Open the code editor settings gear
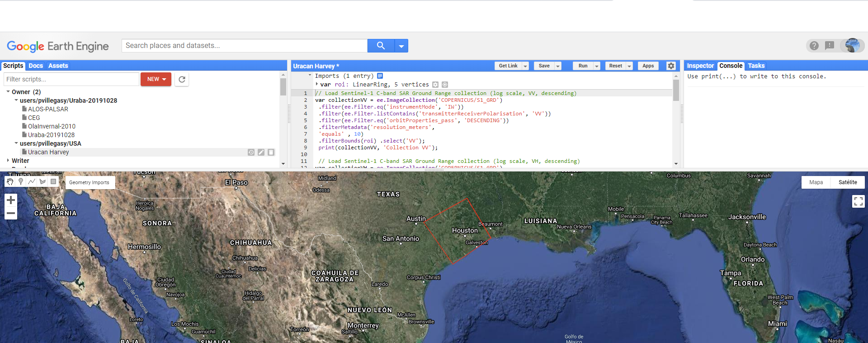This screenshot has width=868, height=343. tap(671, 66)
